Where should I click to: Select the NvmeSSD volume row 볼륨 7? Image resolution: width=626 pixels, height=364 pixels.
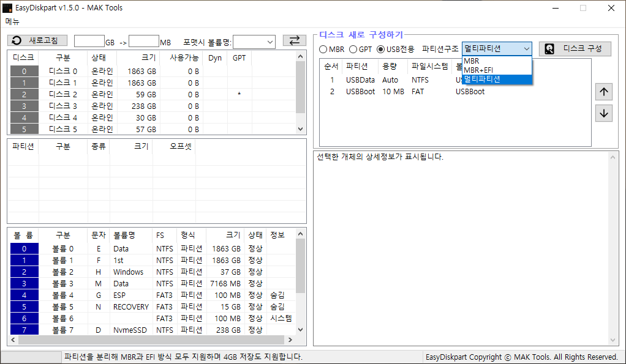tap(153, 330)
